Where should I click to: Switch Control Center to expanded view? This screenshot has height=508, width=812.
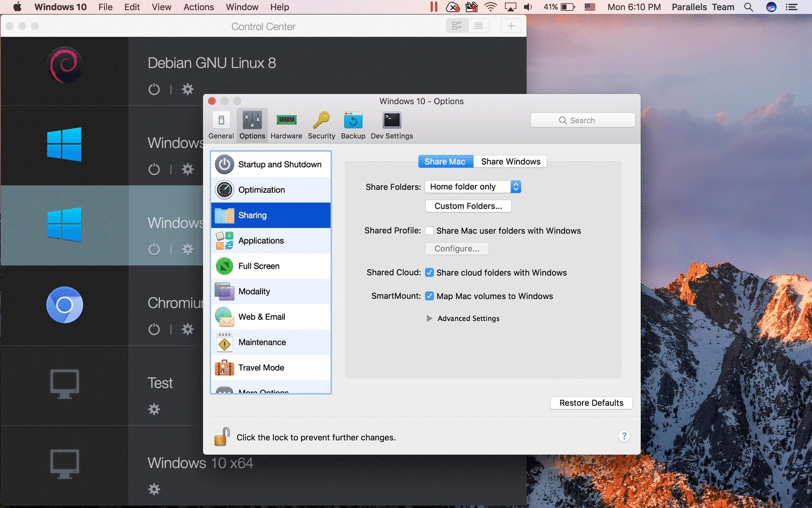pos(457,26)
